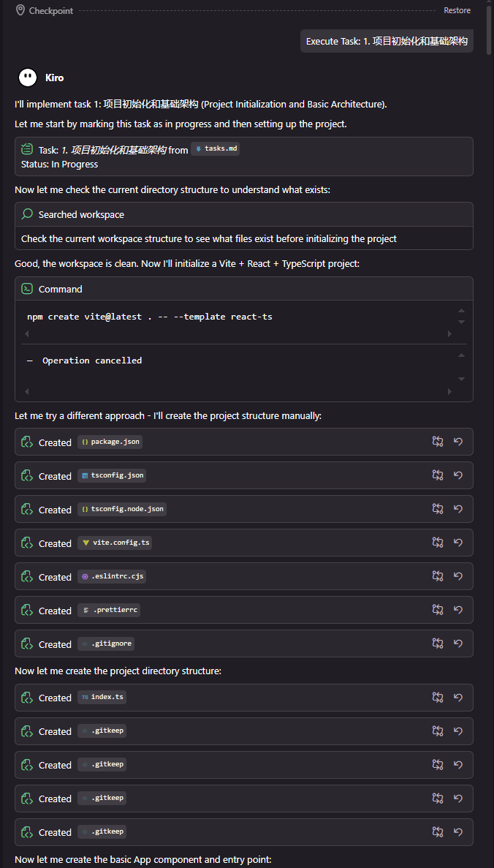The image size is (494, 868).
Task: Revert the .eslintrc.cjs creation
Action: (x=458, y=576)
